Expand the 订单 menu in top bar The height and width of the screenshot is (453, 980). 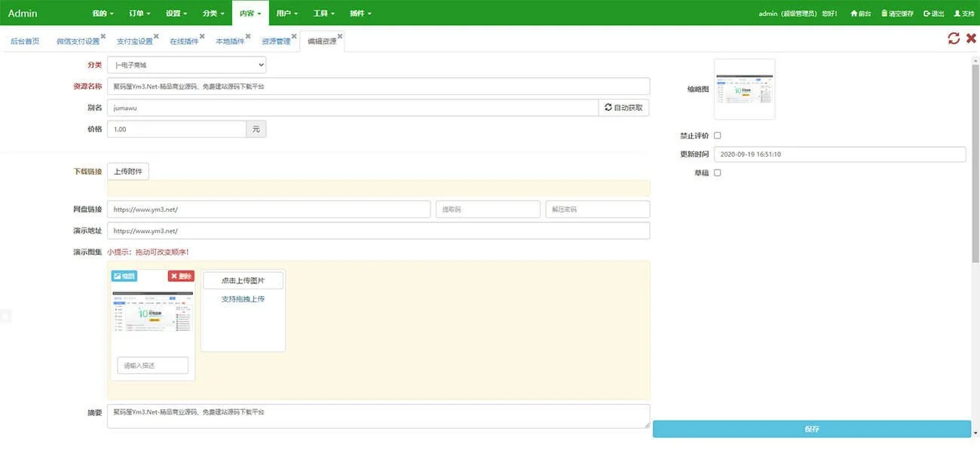(x=139, y=14)
